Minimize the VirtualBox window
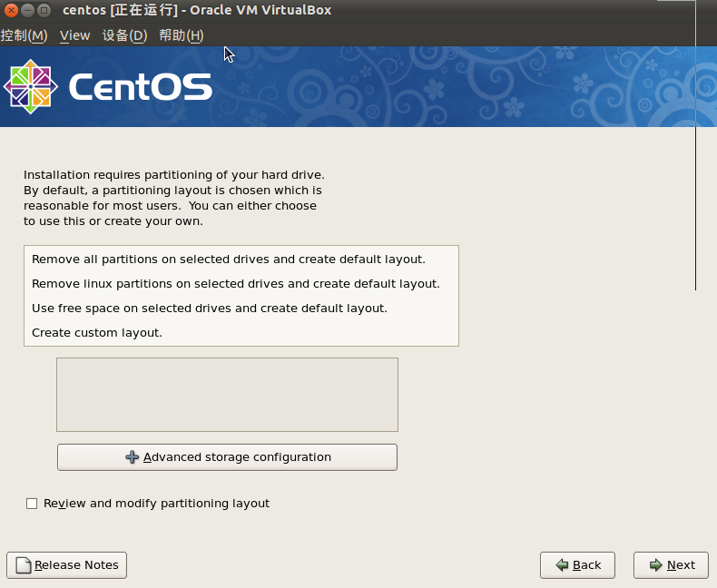Image resolution: width=717 pixels, height=588 pixels. 27,10
